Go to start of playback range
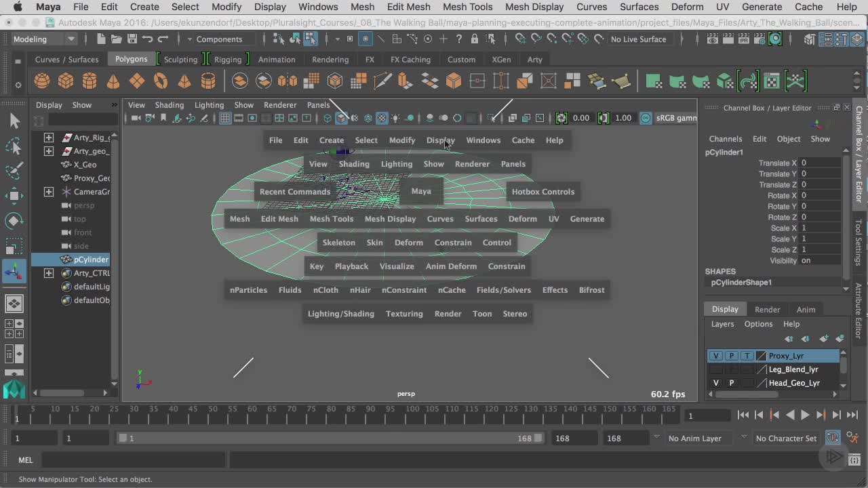 point(743,415)
